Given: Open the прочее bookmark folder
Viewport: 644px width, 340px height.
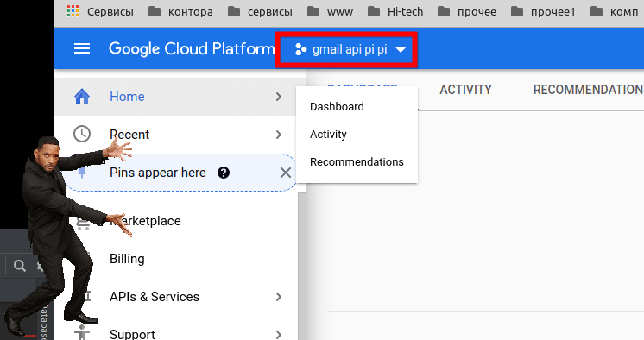Looking at the screenshot, I should click(467, 12).
